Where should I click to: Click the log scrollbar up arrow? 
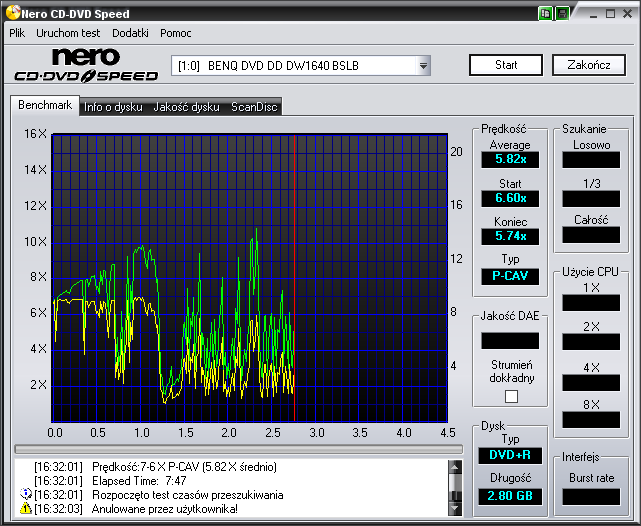click(x=455, y=467)
